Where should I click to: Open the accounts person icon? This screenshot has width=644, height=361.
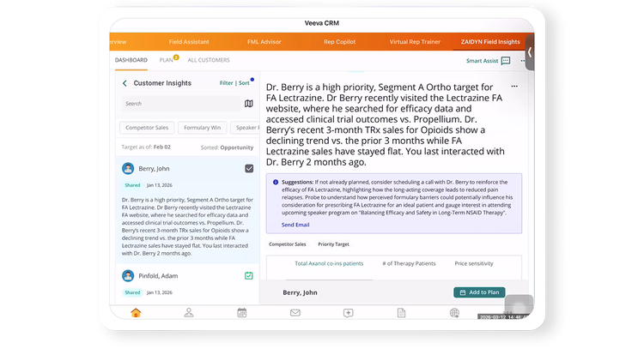(189, 313)
